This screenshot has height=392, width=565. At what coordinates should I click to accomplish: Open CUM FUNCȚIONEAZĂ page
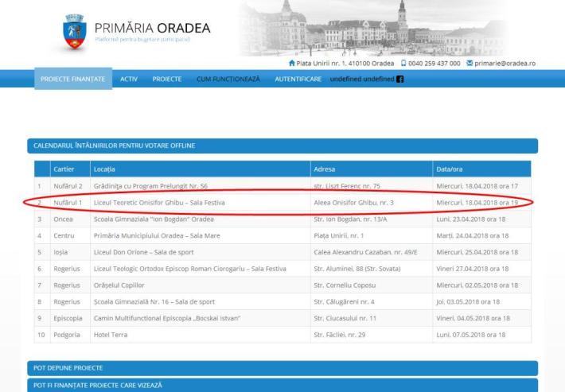[228, 79]
